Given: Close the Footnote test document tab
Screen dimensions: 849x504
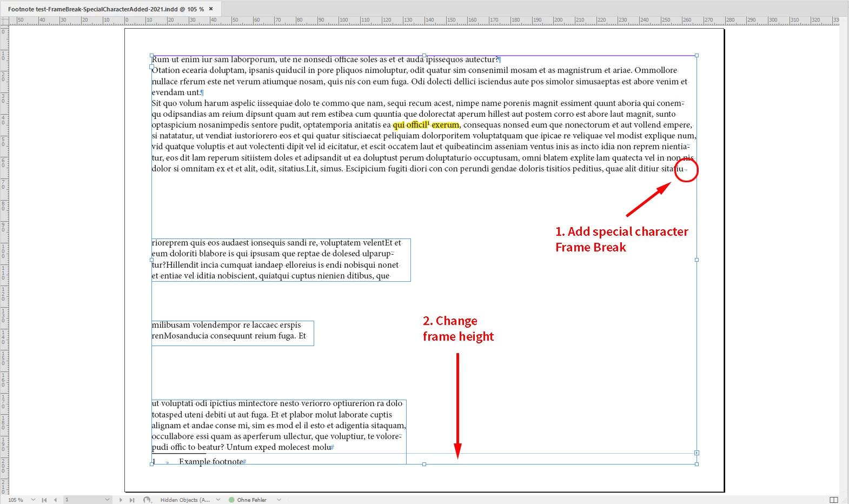Looking at the screenshot, I should [x=211, y=9].
